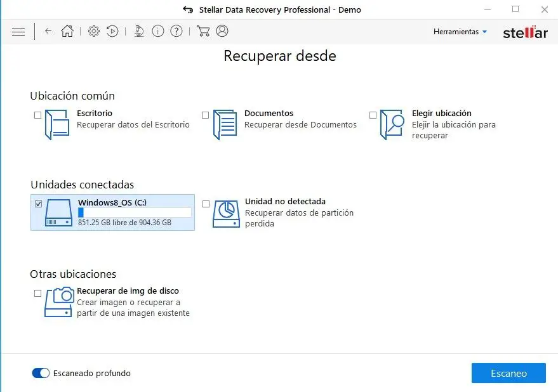The height and width of the screenshot is (392, 558).
Task: Click the microscope toolbar icon
Action: click(139, 31)
